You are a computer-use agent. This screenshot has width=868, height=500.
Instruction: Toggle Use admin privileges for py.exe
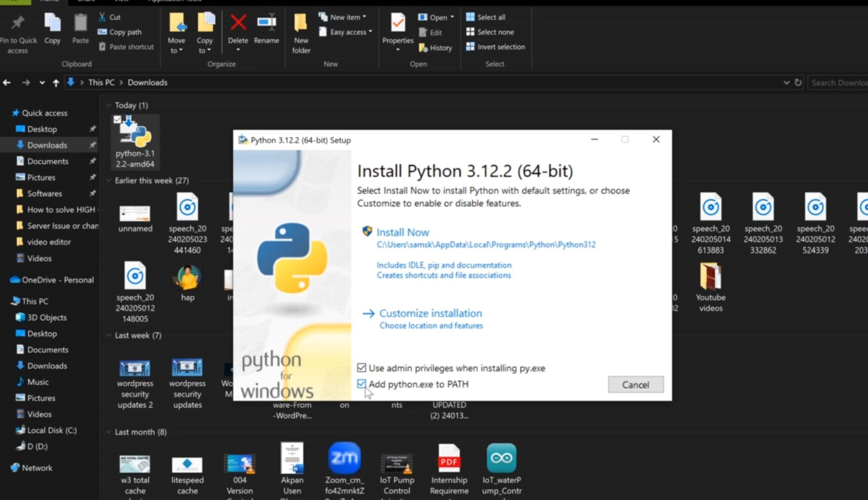pos(361,368)
